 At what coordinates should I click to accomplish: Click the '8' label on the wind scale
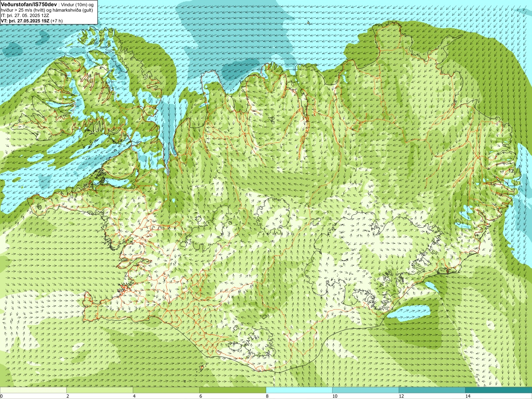268,396
